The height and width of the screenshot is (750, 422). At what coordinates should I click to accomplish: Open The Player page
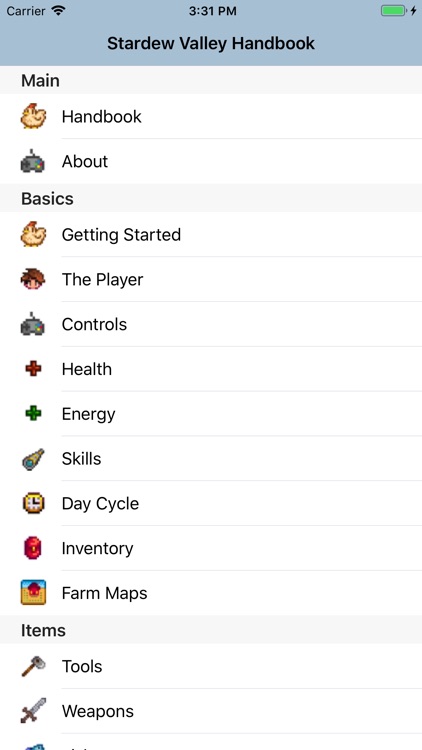click(211, 279)
